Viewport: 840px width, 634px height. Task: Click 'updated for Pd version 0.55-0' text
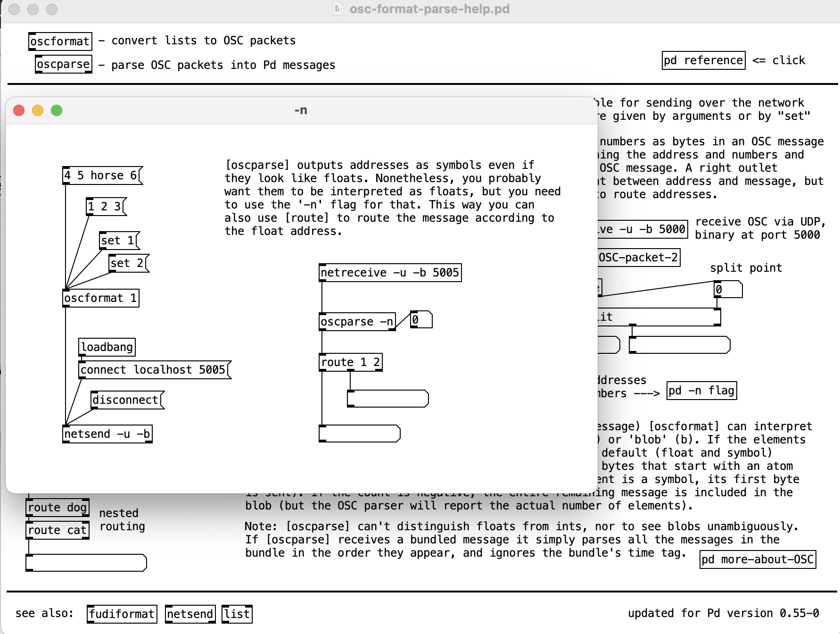[x=724, y=613]
